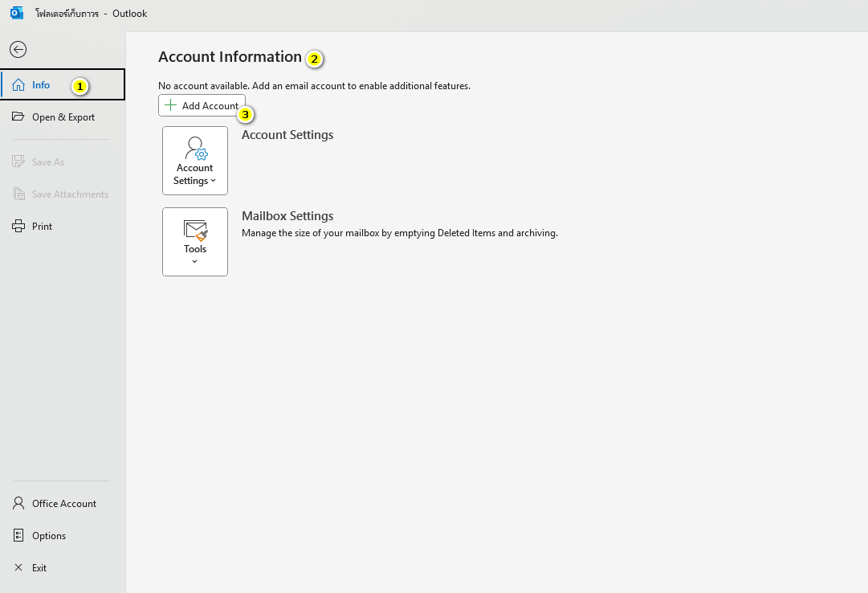This screenshot has width=868, height=593.
Task: Click the printer icon in the sidebar
Action: pyautogui.click(x=18, y=227)
